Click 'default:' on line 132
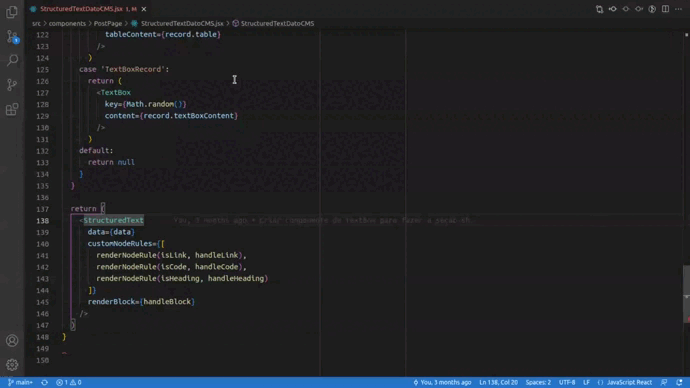The width and height of the screenshot is (690, 388). pyautogui.click(x=96, y=151)
